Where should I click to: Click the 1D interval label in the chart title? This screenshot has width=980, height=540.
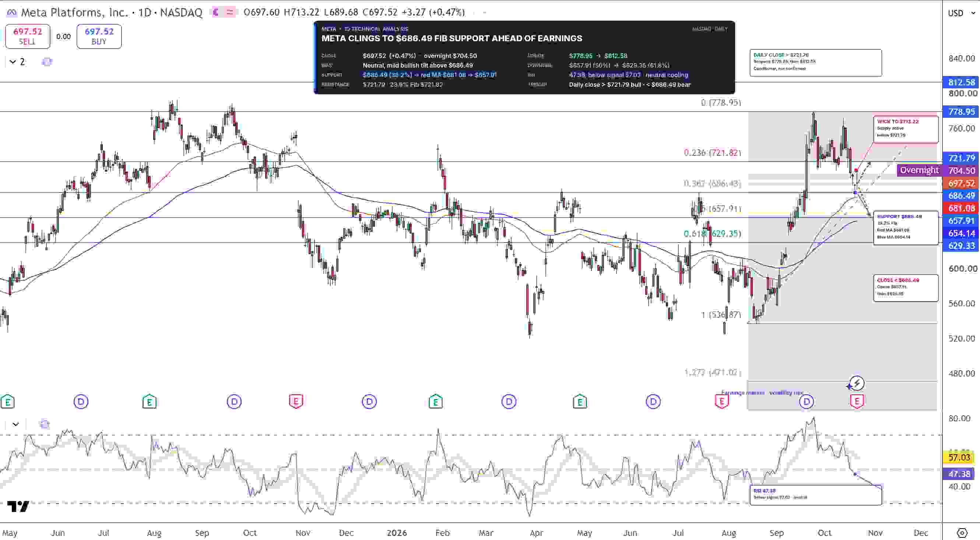coord(145,13)
